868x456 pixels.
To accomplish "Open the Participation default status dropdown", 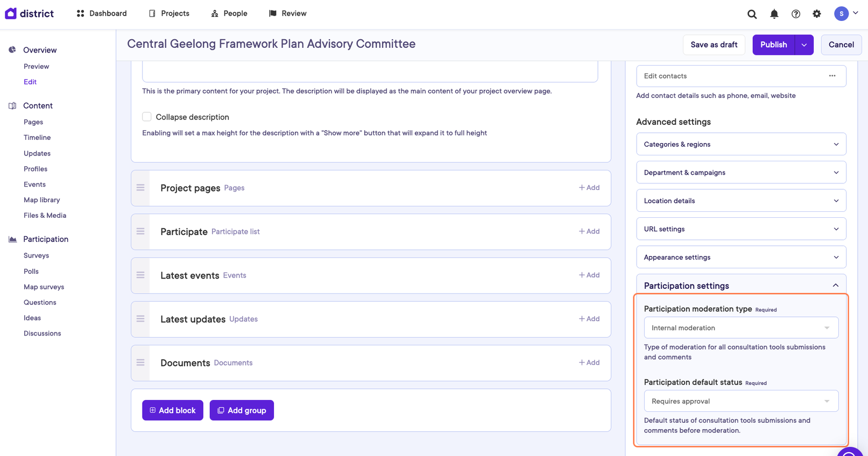I will 740,401.
